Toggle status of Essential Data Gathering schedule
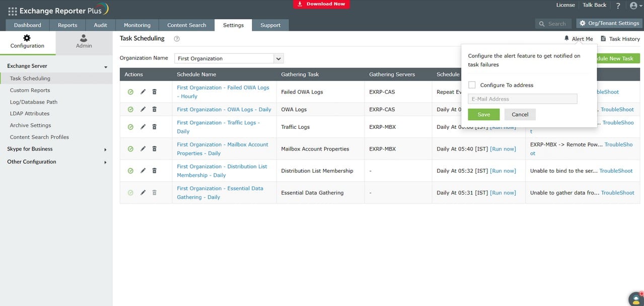The width and height of the screenshot is (644, 306). click(x=130, y=193)
